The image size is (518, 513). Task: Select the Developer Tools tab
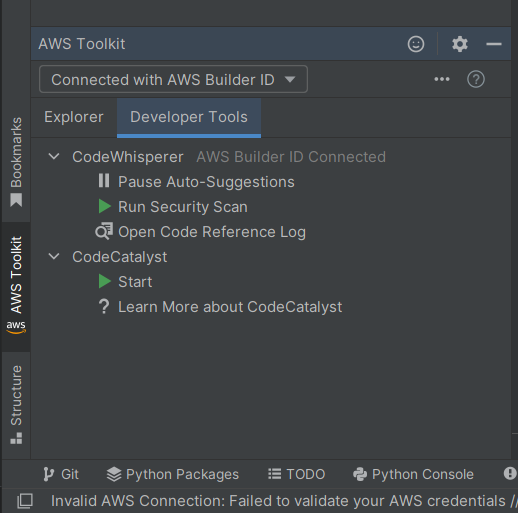pyautogui.click(x=189, y=117)
